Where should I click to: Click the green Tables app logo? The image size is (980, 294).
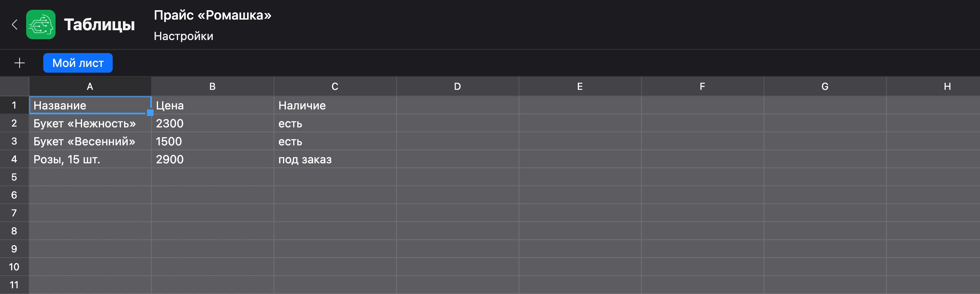coord(41,24)
